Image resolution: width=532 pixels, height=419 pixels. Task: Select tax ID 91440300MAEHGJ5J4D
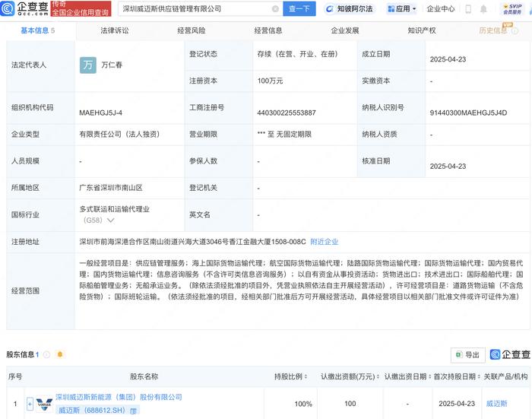point(468,113)
